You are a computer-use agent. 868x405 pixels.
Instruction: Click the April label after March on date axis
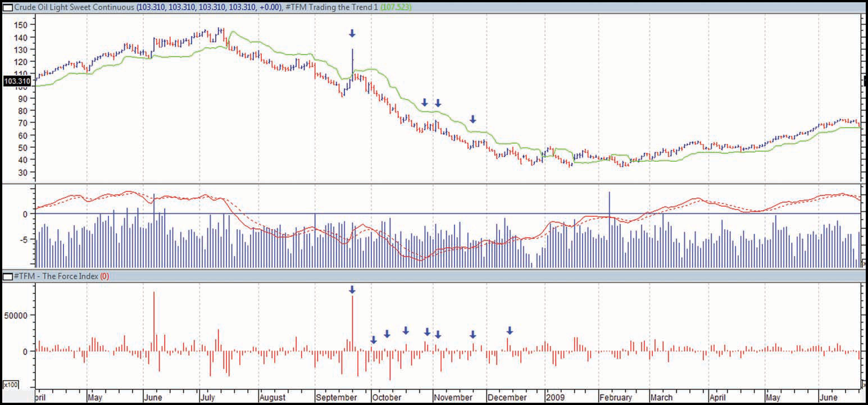click(719, 397)
